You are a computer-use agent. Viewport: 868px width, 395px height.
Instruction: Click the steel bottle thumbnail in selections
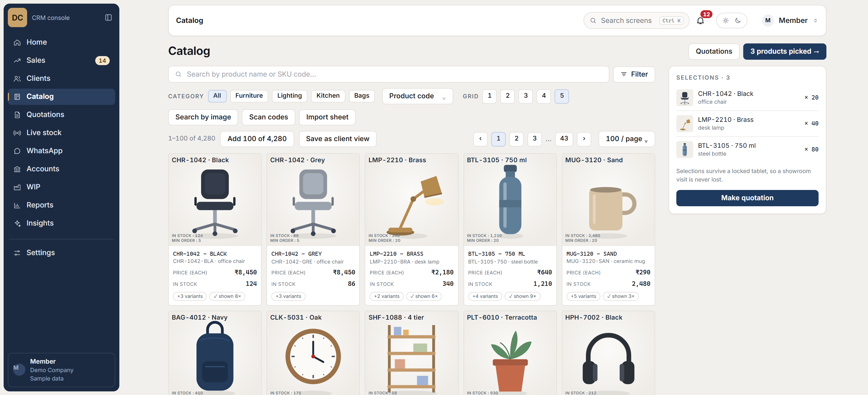pyautogui.click(x=684, y=150)
